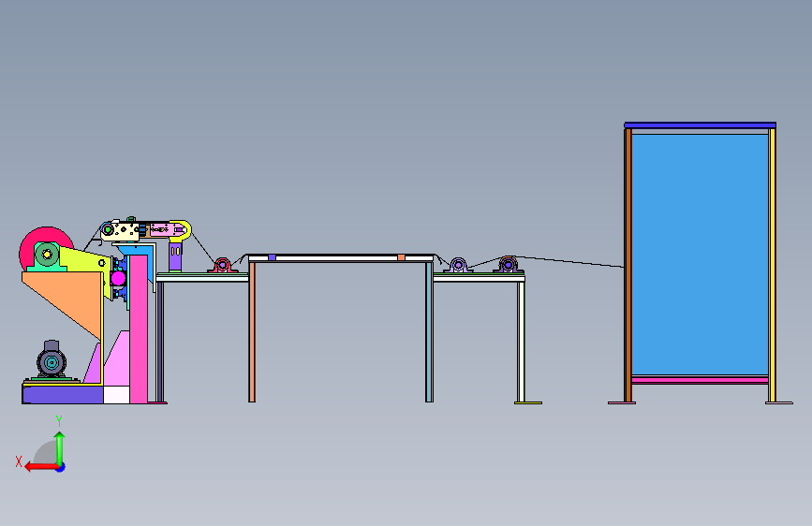Viewport: 812px width, 526px height.
Task: Pick the yellow right post of the cabinet
Action: 772,265
